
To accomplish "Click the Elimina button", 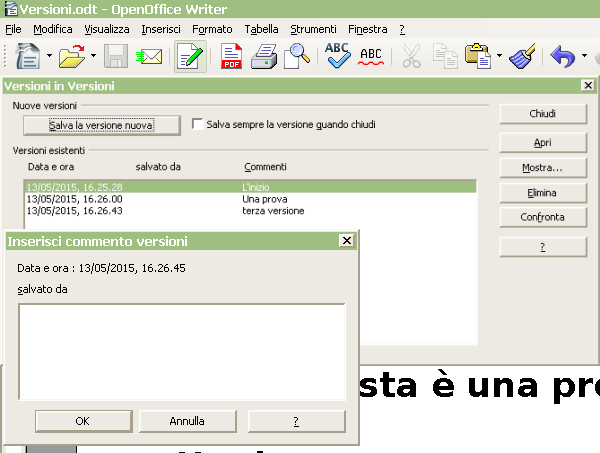I will pyautogui.click(x=543, y=193).
